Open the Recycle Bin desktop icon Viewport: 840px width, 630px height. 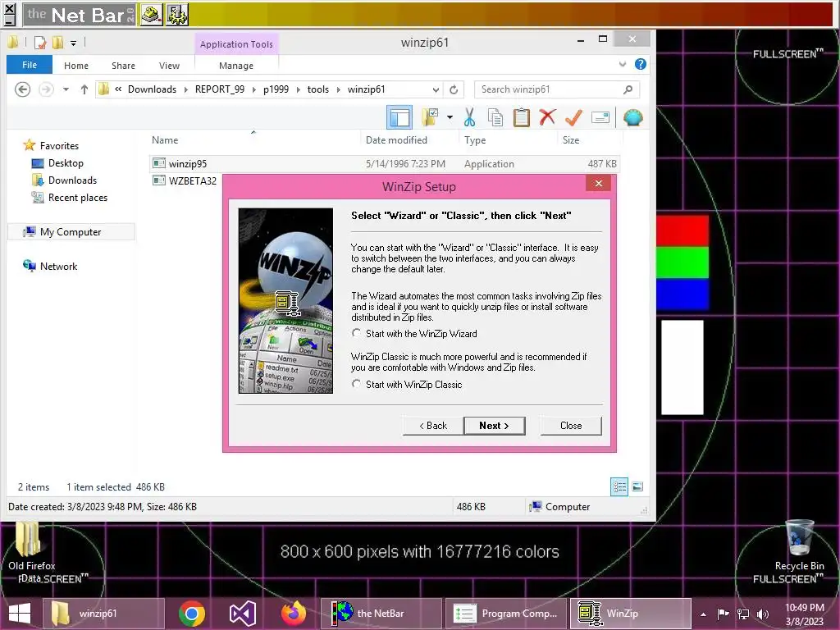click(799, 545)
